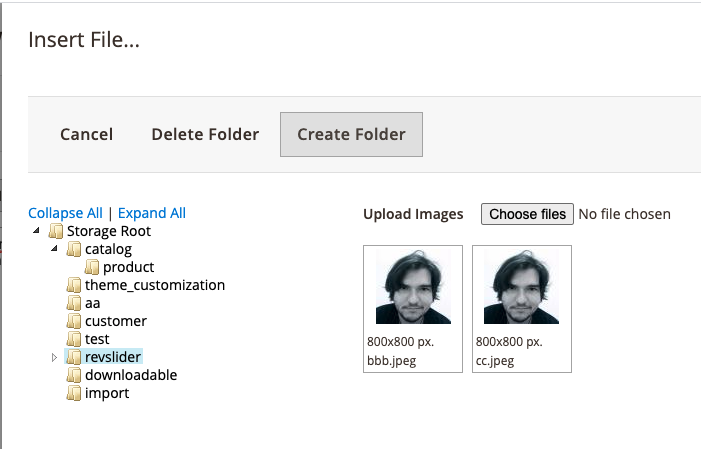Viewport: 701px width, 449px height.
Task: Select the customer folder label
Action: [x=116, y=321]
